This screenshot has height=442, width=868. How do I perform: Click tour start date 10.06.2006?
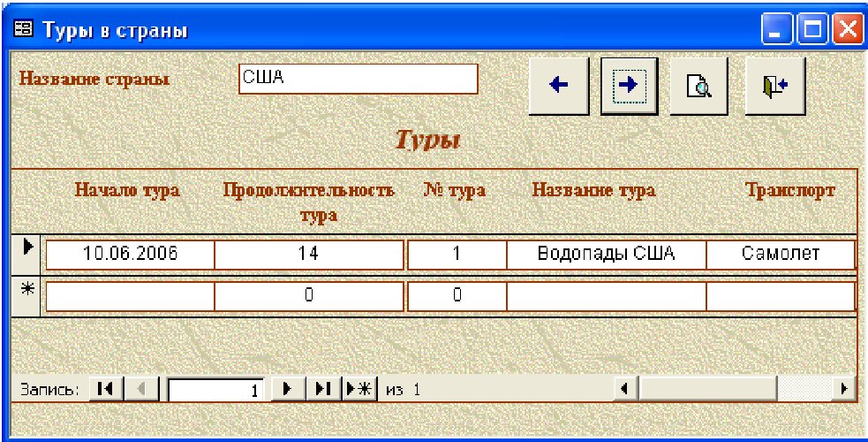click(x=130, y=255)
